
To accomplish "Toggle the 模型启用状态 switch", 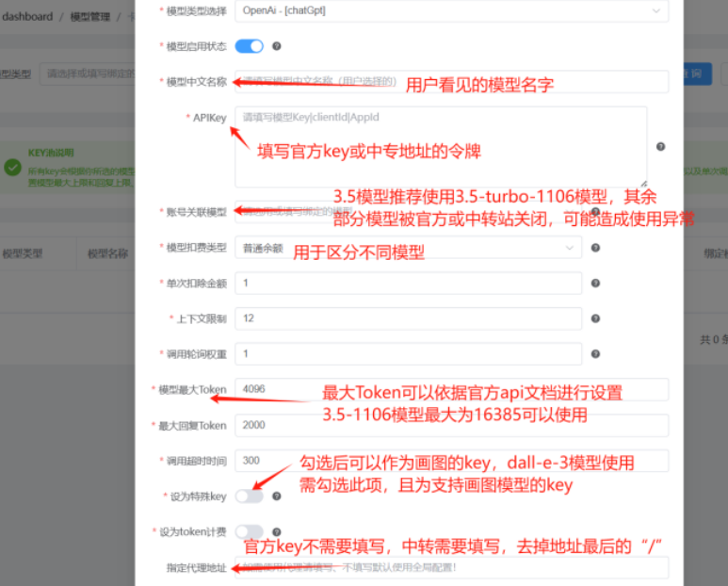I will [249, 46].
